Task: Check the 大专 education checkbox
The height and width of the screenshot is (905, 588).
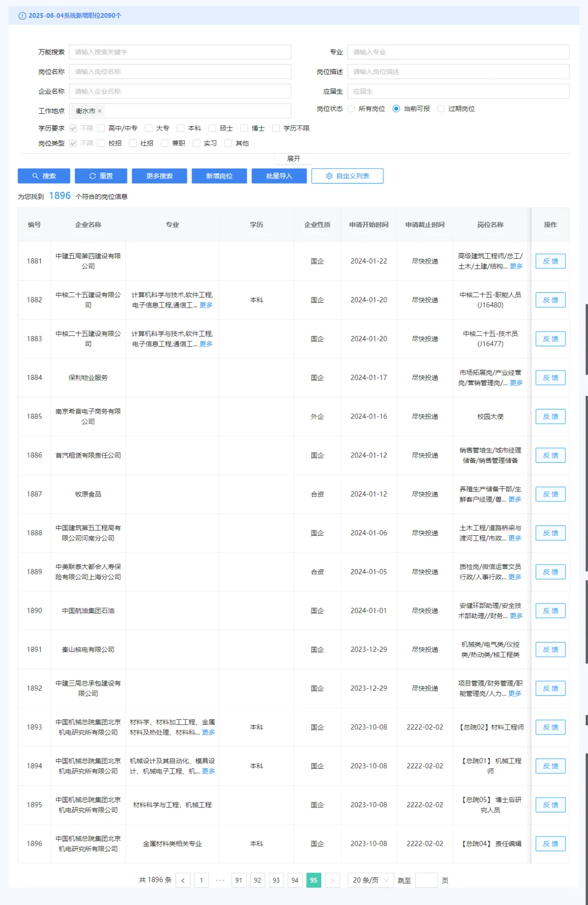Action: 149,128
